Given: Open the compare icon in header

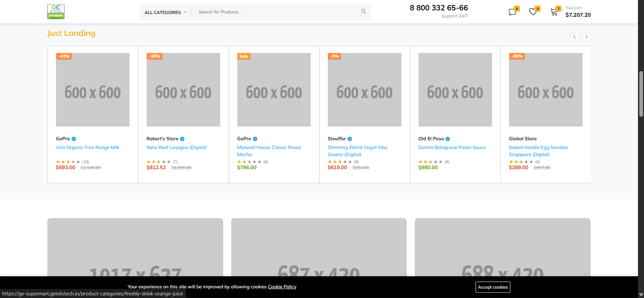Looking at the screenshot, I should coord(512,12).
